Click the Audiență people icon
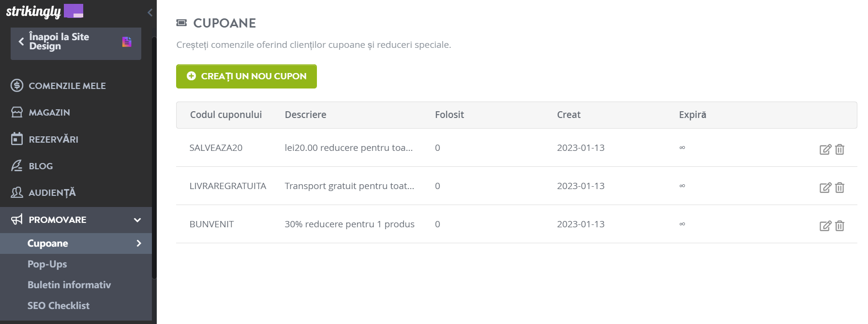868x324 pixels. coord(17,192)
